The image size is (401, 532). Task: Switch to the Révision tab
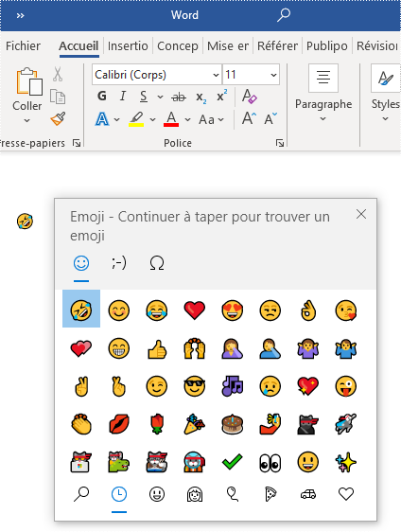pos(377,45)
